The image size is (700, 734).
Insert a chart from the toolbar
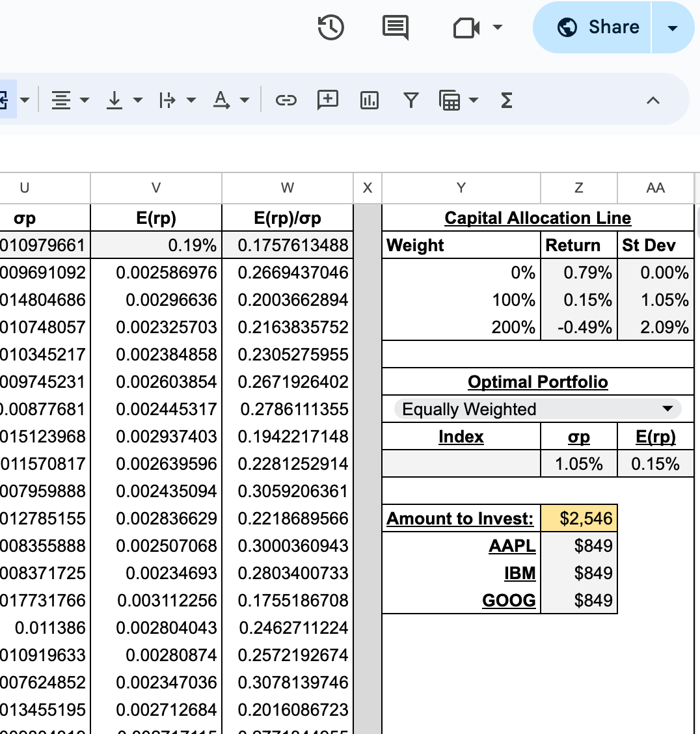369,100
